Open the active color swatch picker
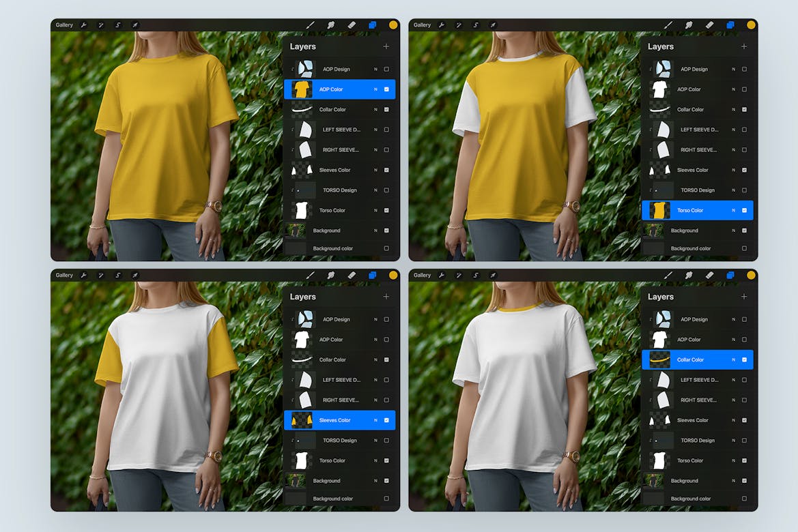798x532 pixels. click(x=393, y=25)
